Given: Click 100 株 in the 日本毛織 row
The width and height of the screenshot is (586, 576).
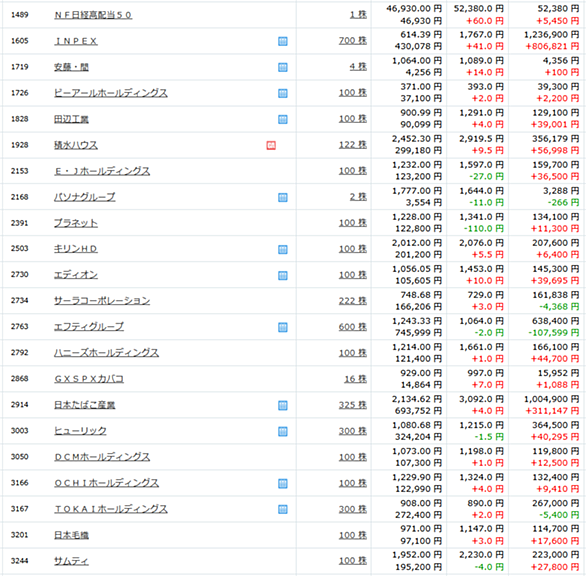Looking at the screenshot, I should (x=353, y=535).
